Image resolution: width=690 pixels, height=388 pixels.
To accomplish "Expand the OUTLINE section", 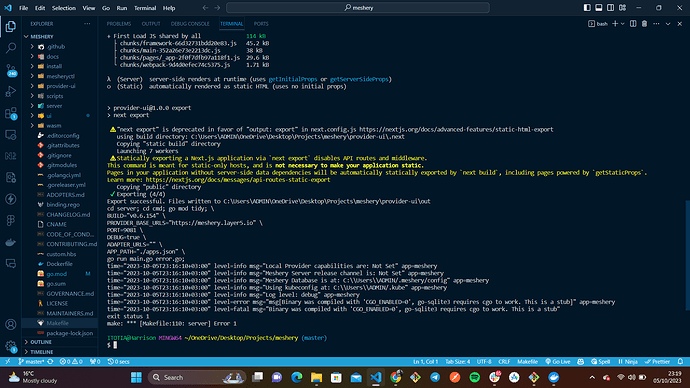I will (41, 342).
